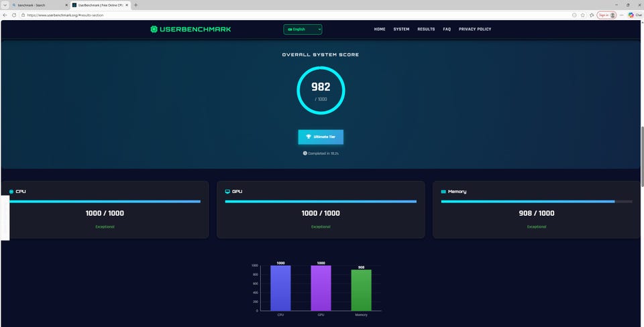The height and width of the screenshot is (327, 644).
Task: Click the Memory 908 / 1000 score text
Action: [x=537, y=213]
